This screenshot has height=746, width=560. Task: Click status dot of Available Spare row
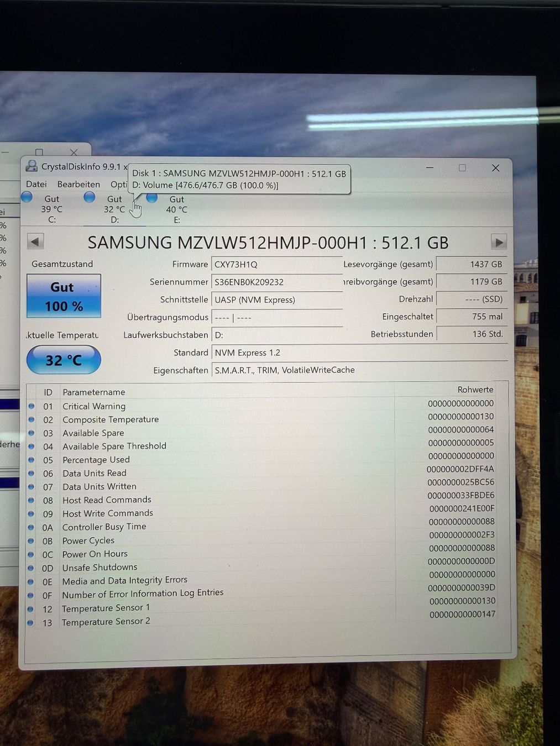coord(32,433)
